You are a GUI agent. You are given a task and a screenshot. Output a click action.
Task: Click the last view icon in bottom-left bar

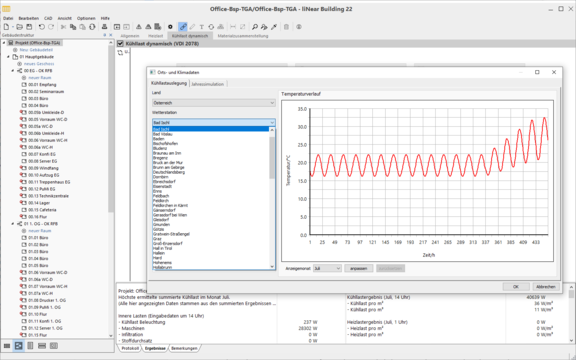[x=54, y=346]
